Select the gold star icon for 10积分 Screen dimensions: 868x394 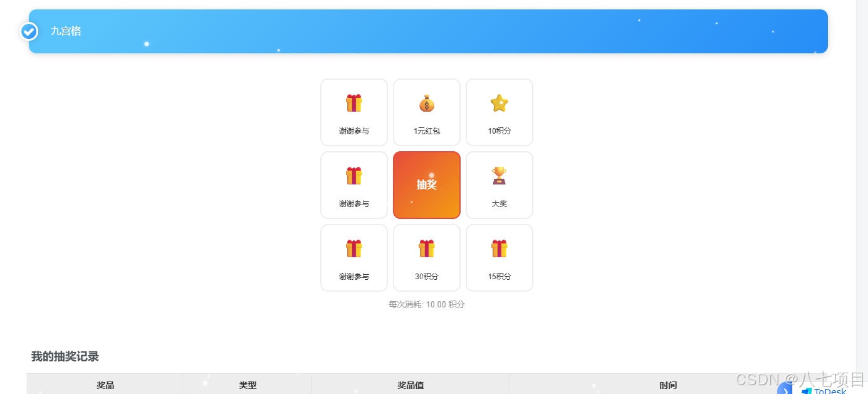499,103
